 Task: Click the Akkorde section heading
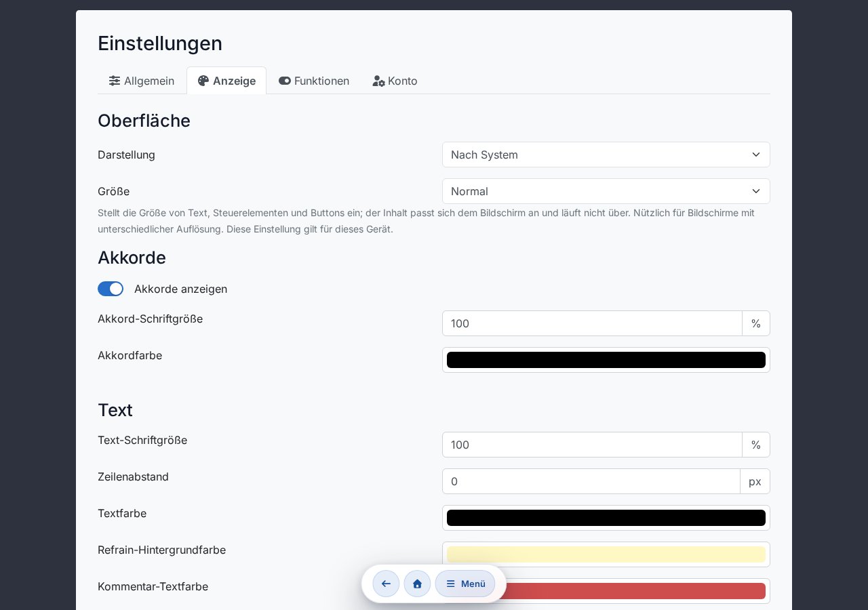click(x=132, y=258)
